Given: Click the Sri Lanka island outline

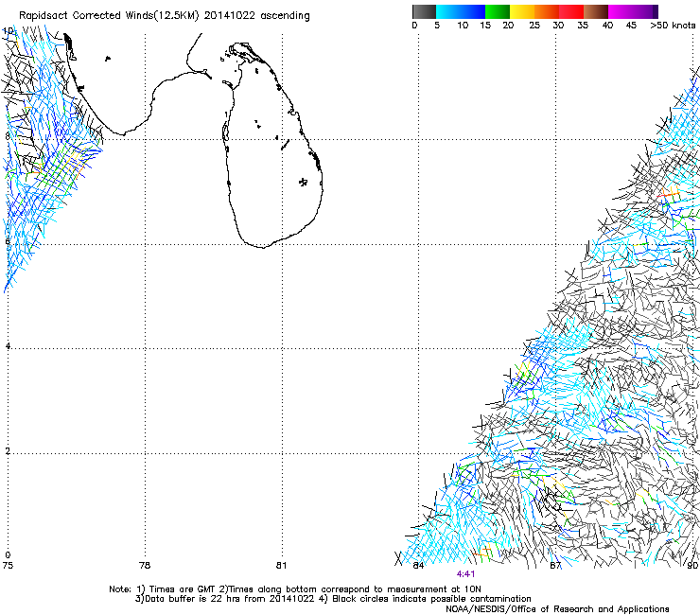Looking at the screenshot, I should [x=271, y=145].
